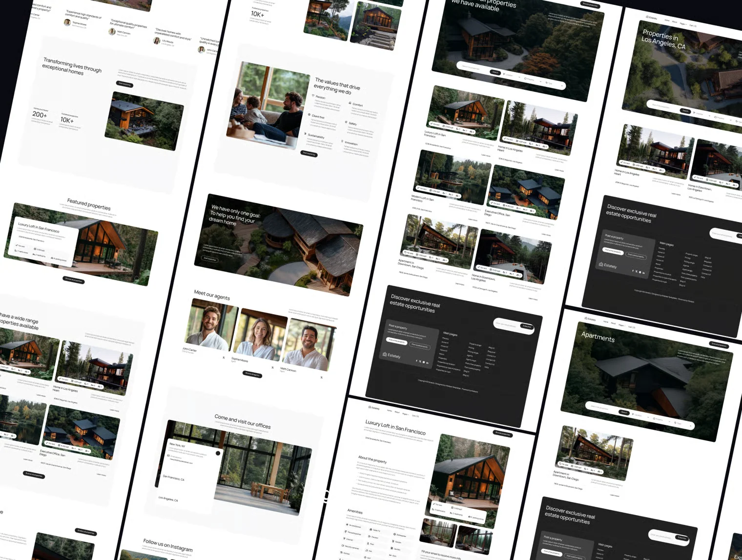Select the Client first value icon
Screen dimensions: 742x560
pyautogui.click(x=309, y=115)
